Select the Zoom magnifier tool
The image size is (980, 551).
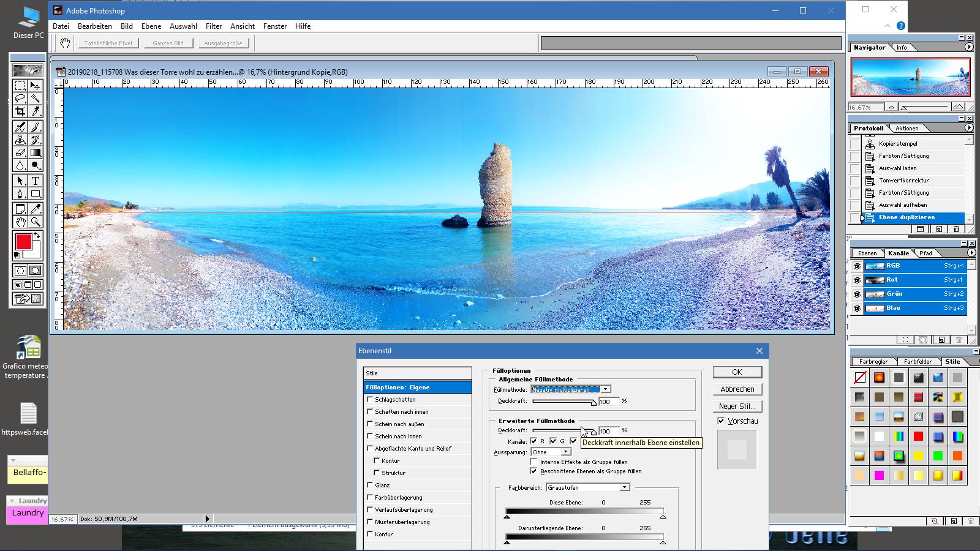point(36,222)
